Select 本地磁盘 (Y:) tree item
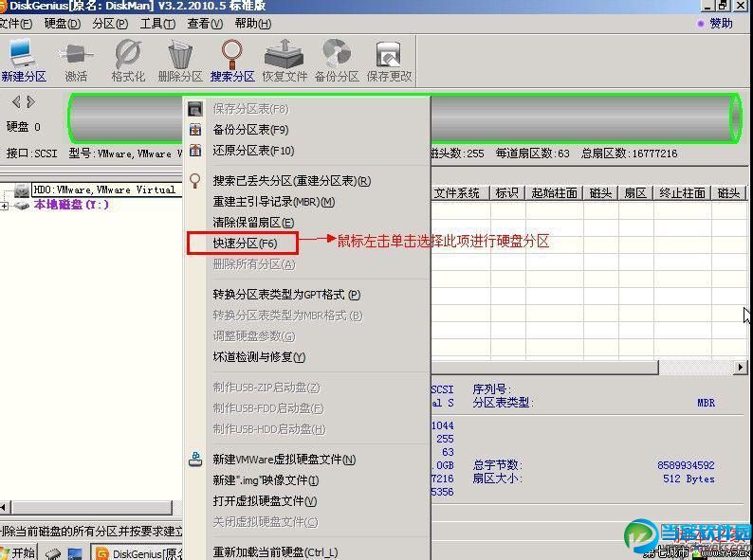 [71, 205]
